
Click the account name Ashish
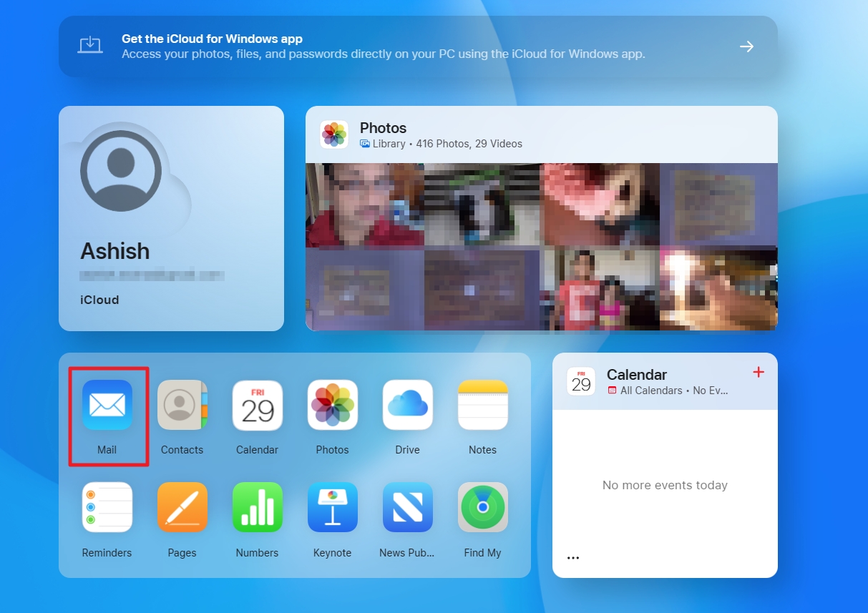pos(115,251)
